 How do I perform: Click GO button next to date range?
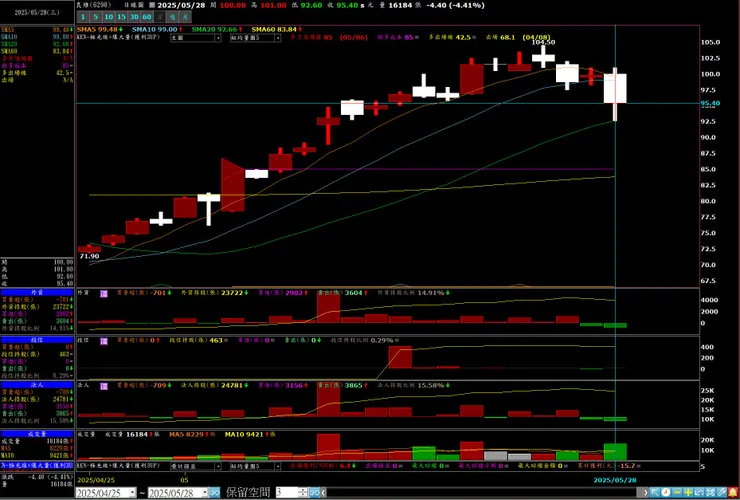pyautogui.click(x=214, y=493)
